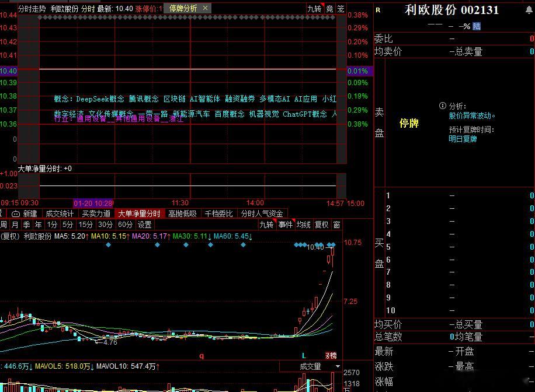Open the 复权 adjustment options

pos(322,225)
